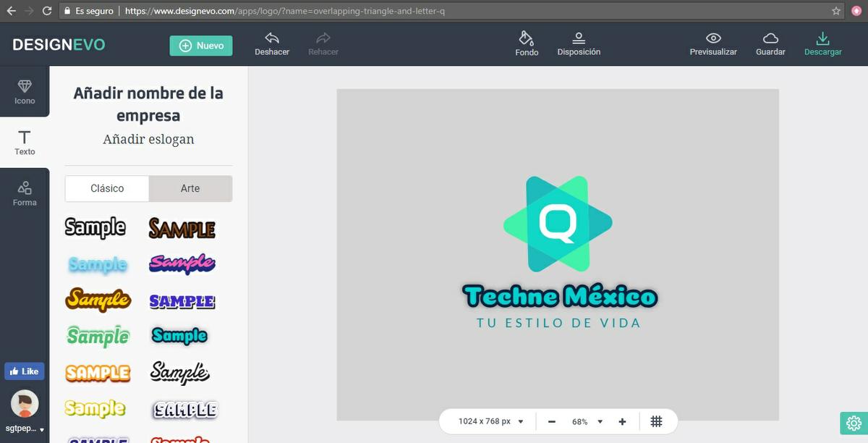The width and height of the screenshot is (868, 443).
Task: Switch to the Arte text style tab
Action: (x=190, y=188)
